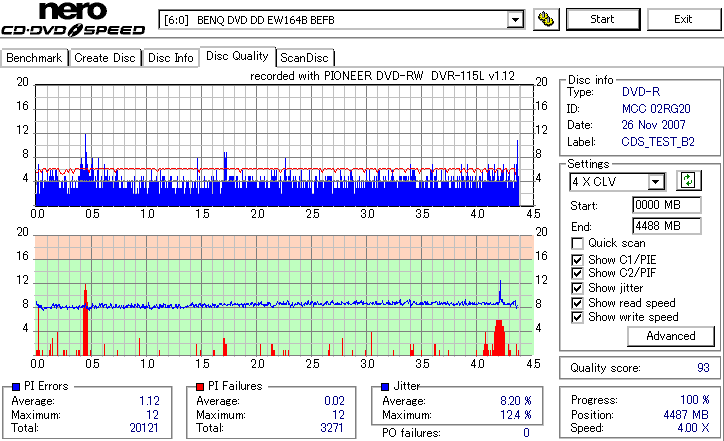Image resolution: width=724 pixels, height=441 pixels.
Task: Uncheck the Show jitter option
Action: tap(577, 288)
